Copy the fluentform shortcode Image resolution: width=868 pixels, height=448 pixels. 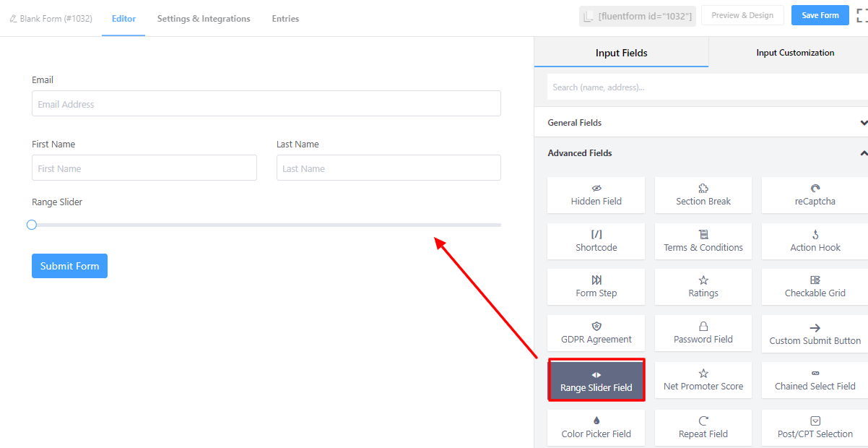(x=638, y=16)
